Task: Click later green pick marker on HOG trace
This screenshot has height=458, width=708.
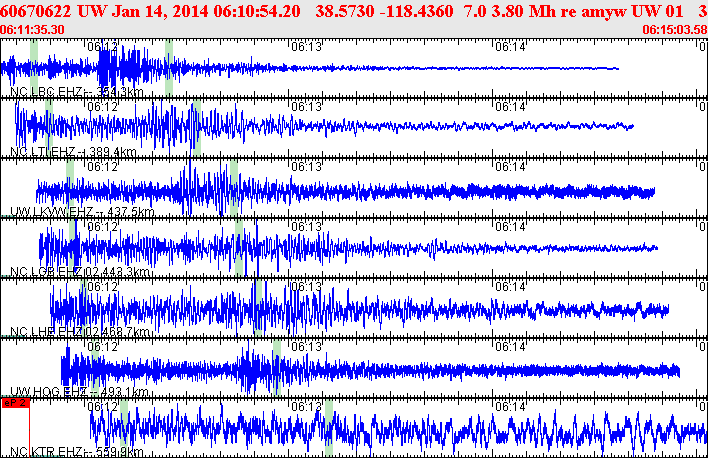Action: [x=277, y=368]
